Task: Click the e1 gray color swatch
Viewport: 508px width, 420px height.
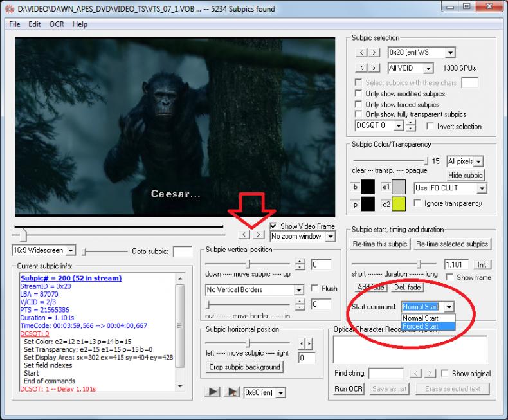Action: pyautogui.click(x=399, y=187)
